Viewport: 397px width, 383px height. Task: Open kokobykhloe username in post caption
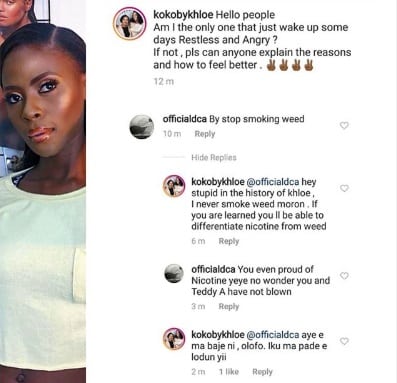click(x=183, y=15)
